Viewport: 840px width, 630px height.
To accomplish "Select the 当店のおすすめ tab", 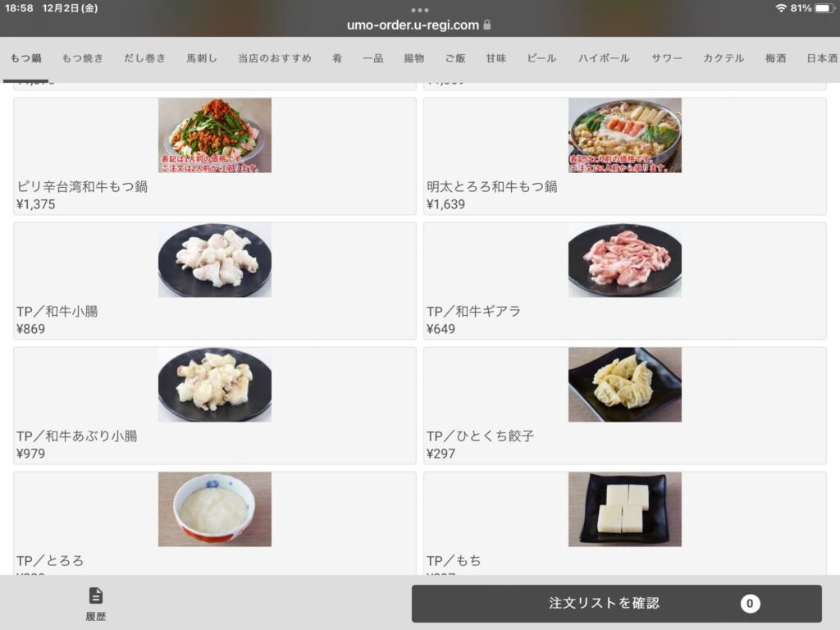I will [x=274, y=58].
